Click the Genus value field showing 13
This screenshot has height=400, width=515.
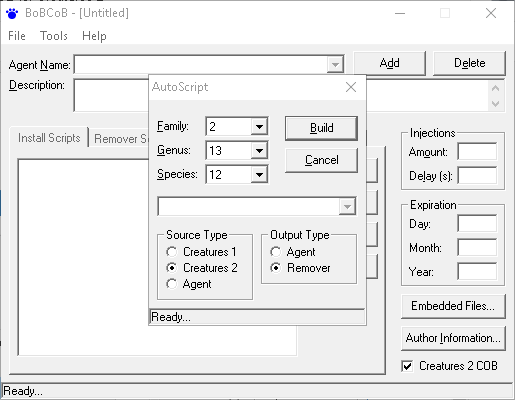[x=229, y=150]
